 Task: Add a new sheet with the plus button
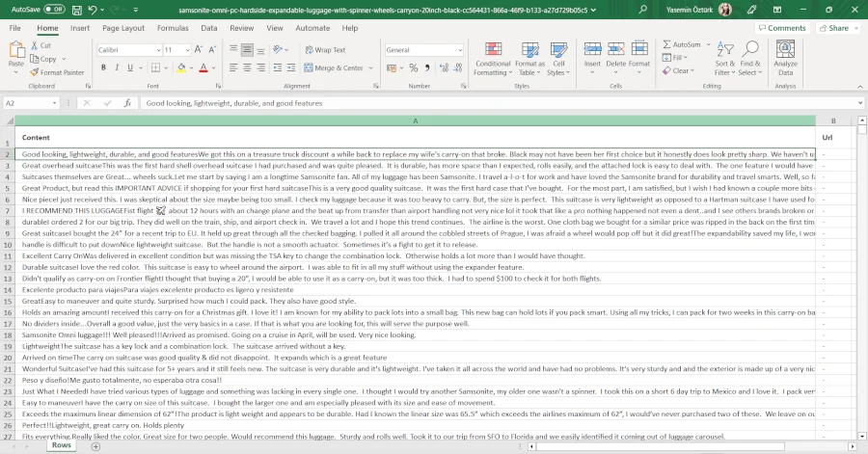tap(95, 445)
